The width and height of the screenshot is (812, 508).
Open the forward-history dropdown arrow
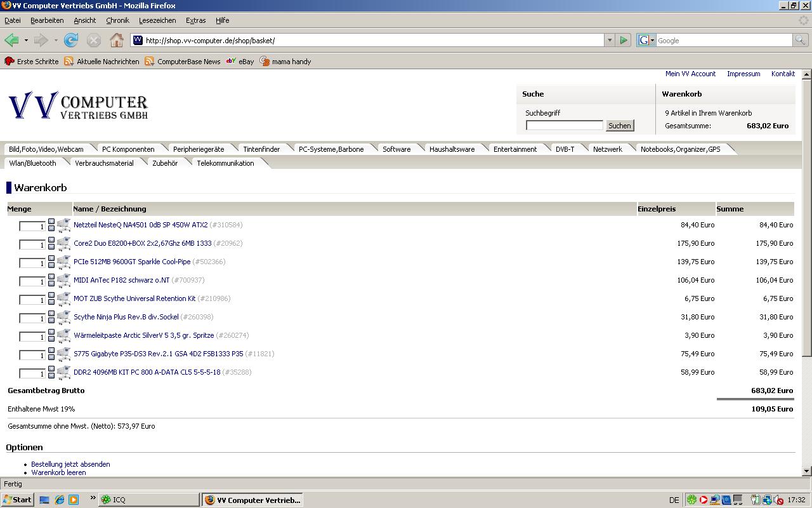coord(56,41)
